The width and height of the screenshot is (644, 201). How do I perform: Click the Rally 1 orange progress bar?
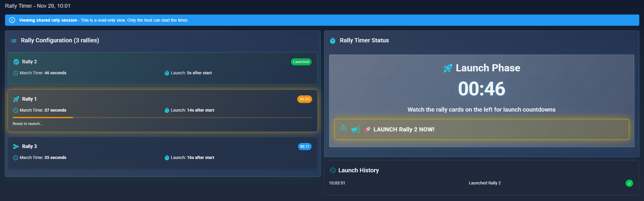pyautogui.click(x=43, y=118)
